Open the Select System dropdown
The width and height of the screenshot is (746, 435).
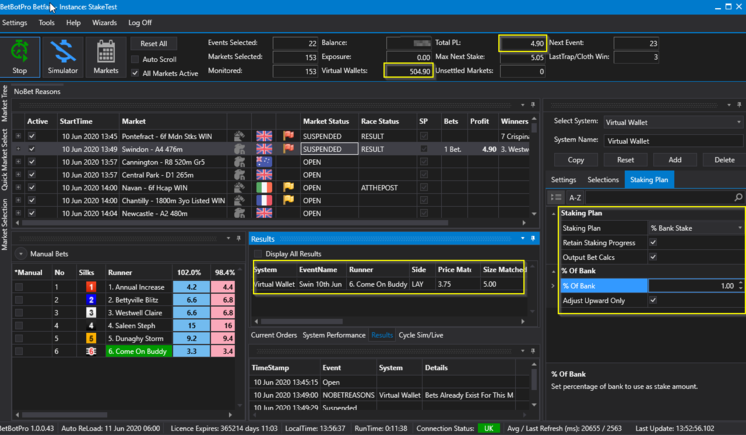[x=674, y=122]
